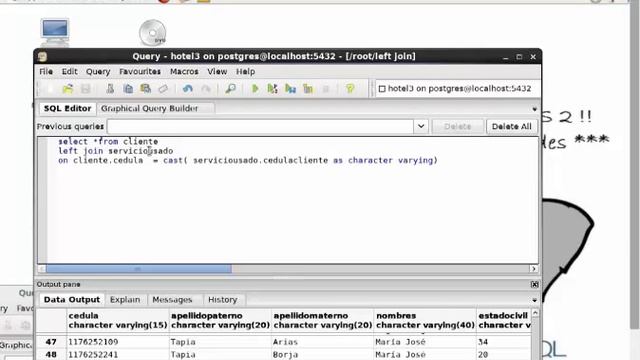The image size is (640, 360).
Task: Open the output pane tabs overflow arrow
Action: [534, 300]
